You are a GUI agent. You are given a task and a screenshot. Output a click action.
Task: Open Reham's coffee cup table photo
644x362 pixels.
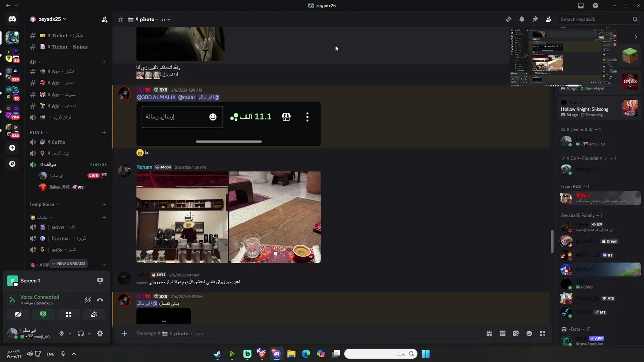(275, 217)
